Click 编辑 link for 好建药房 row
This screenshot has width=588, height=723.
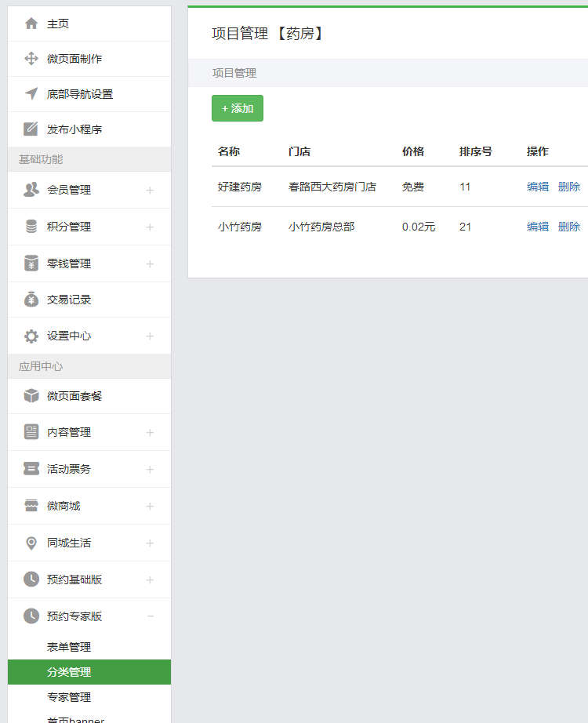538,187
